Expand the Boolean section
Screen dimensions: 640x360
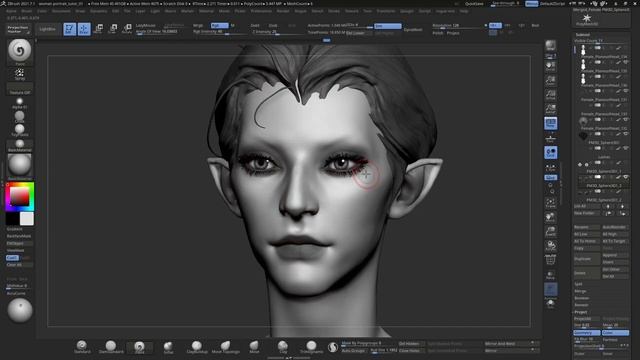581,298
